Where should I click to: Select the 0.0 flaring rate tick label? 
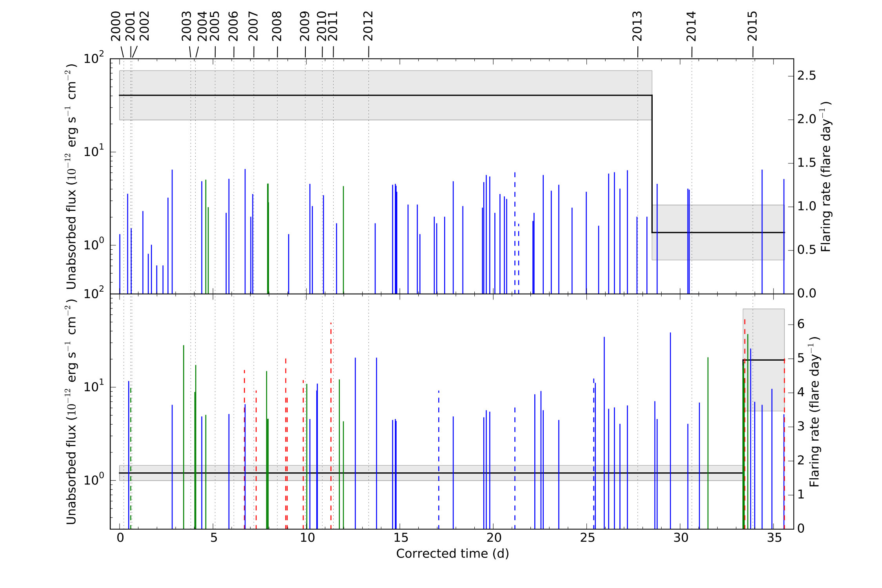coord(807,293)
